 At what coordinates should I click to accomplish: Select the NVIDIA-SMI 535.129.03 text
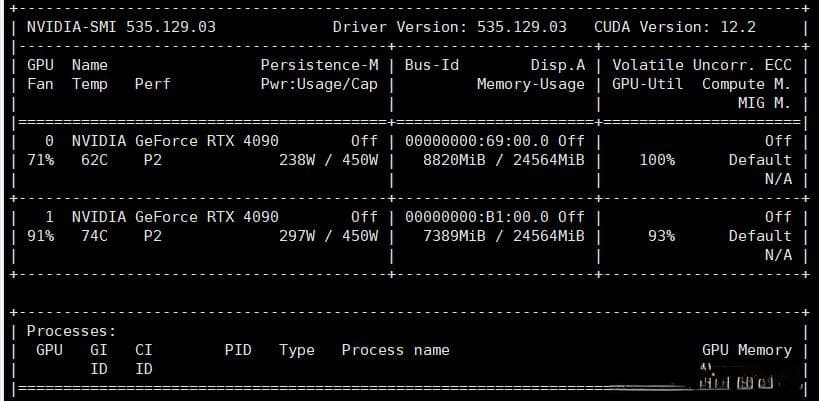point(121,27)
